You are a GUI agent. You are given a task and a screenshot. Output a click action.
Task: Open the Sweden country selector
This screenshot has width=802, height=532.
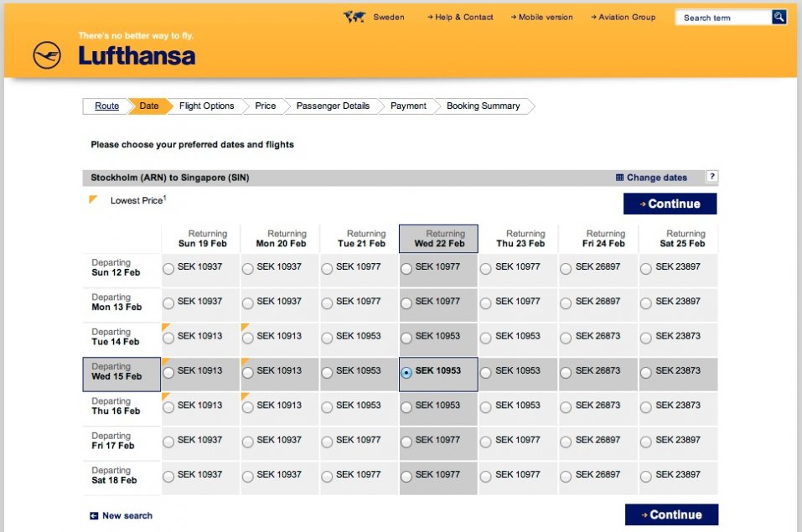pos(388,17)
